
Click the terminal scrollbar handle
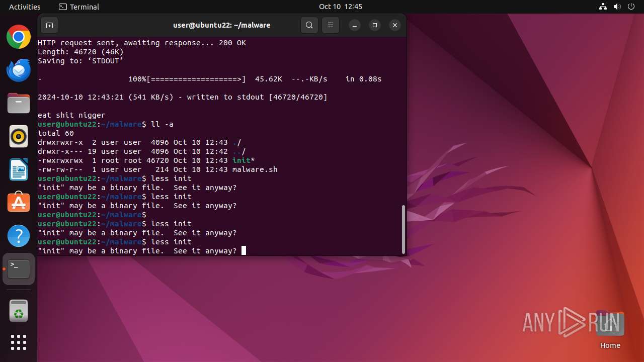pyautogui.click(x=403, y=229)
